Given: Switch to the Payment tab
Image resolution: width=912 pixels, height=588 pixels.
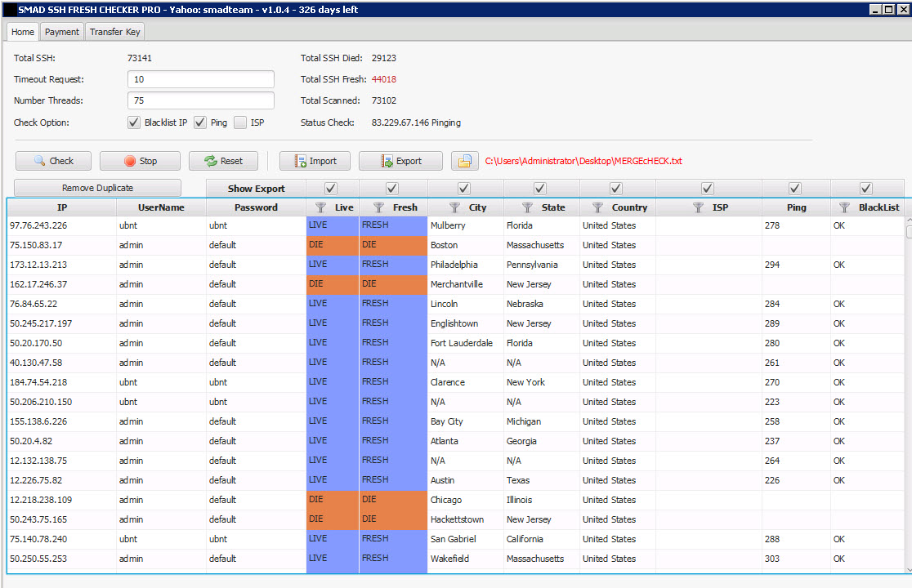Looking at the screenshot, I should pos(62,32).
